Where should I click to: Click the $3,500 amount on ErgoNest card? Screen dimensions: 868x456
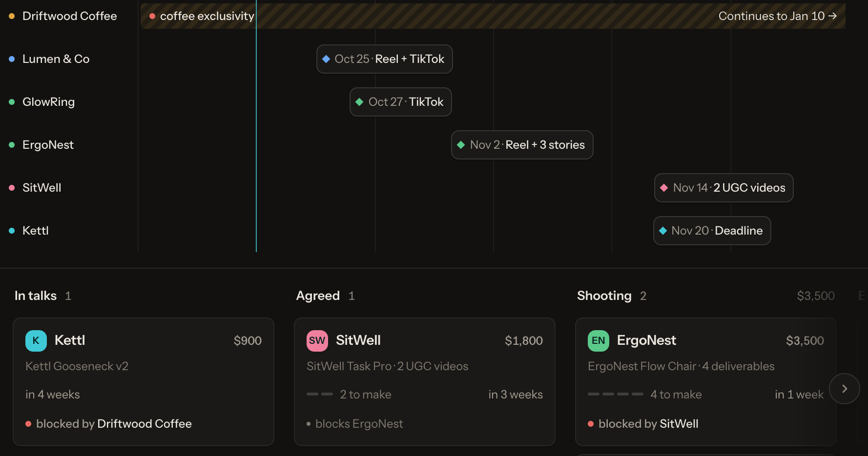click(x=805, y=340)
